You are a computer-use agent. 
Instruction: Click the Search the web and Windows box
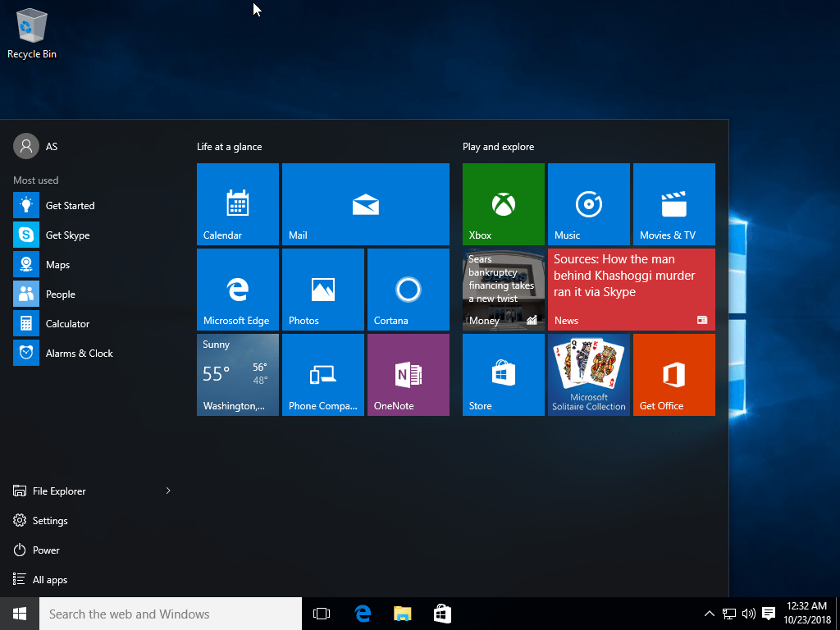coord(171,614)
